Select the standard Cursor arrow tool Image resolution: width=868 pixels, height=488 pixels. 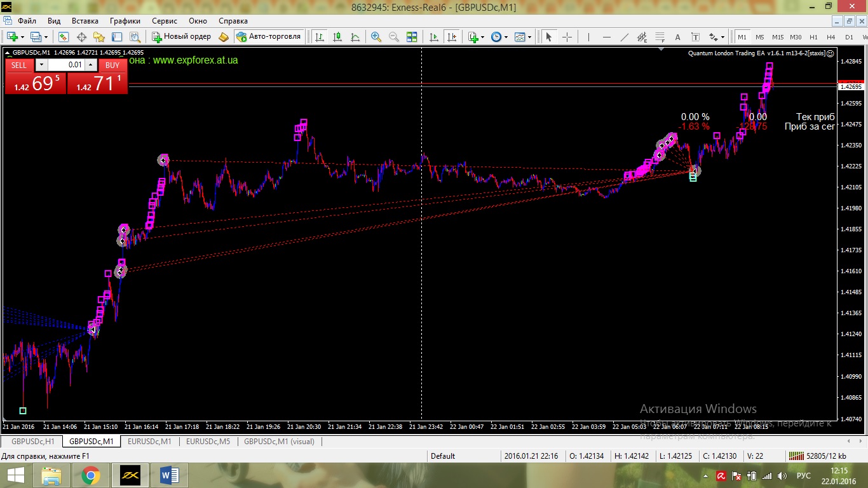click(x=549, y=37)
